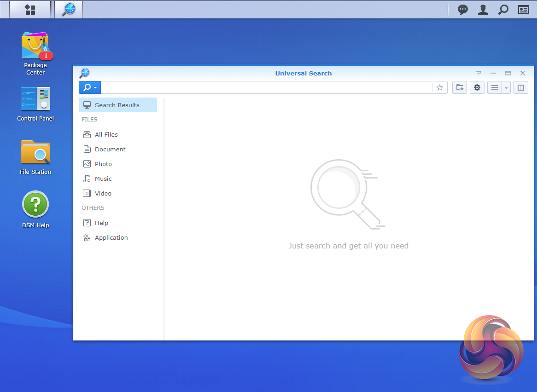Open DSM Help desktop icon
The image size is (537, 392).
point(35,209)
